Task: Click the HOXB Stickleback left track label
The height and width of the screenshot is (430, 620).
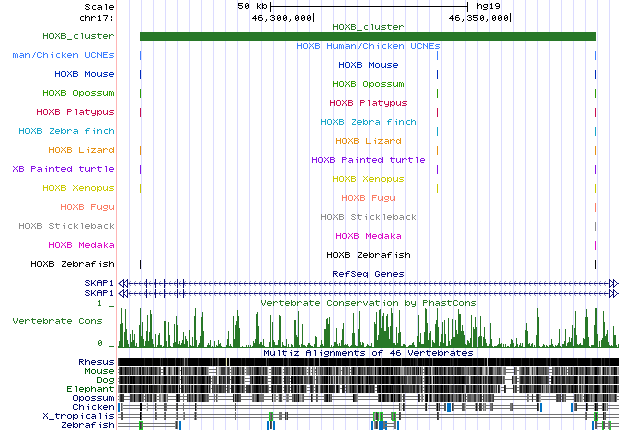Action: coord(66,226)
